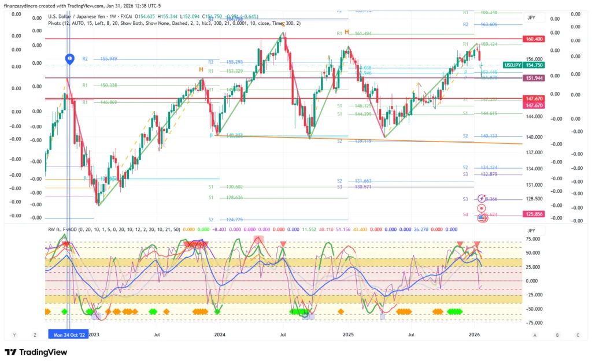The height and width of the screenshot is (364, 592).
Task: Click the blue pin marker on the chart
Action: [x=69, y=58]
